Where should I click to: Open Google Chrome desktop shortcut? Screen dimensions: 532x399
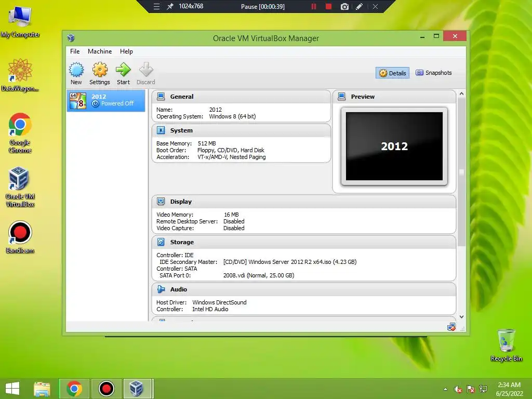[20, 133]
